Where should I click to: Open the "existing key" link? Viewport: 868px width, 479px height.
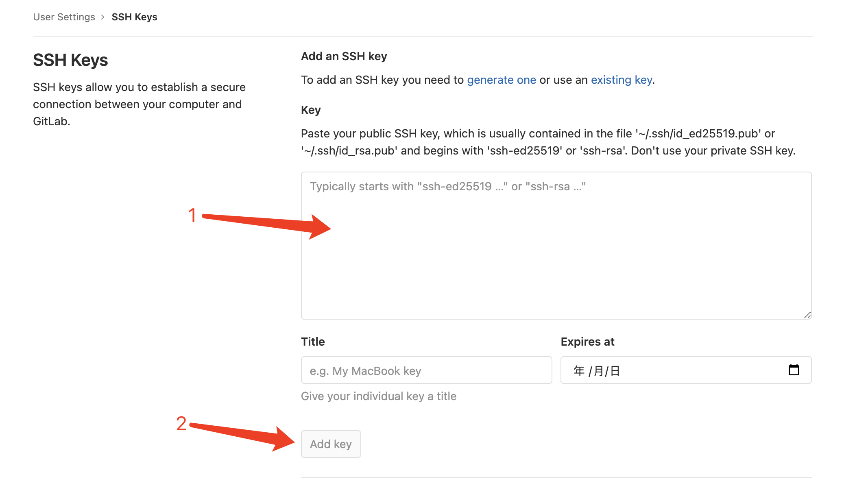pyautogui.click(x=621, y=80)
